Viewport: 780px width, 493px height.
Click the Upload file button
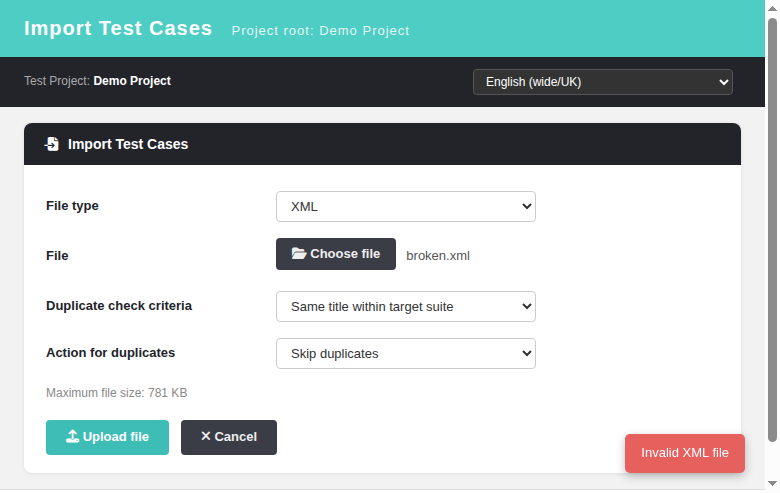click(107, 437)
